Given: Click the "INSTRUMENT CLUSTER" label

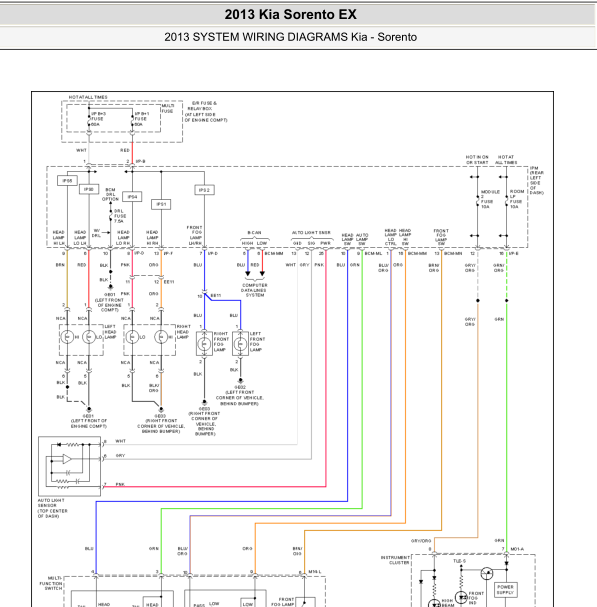Looking at the screenshot, I should (395, 560).
